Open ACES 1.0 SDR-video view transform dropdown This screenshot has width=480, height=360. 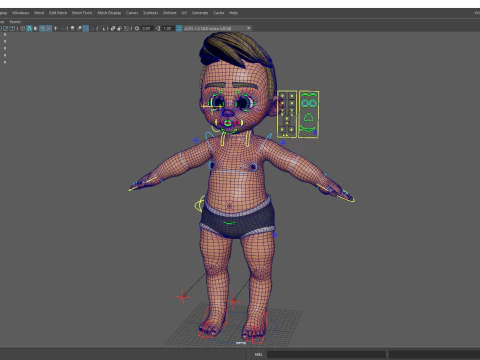[217, 28]
